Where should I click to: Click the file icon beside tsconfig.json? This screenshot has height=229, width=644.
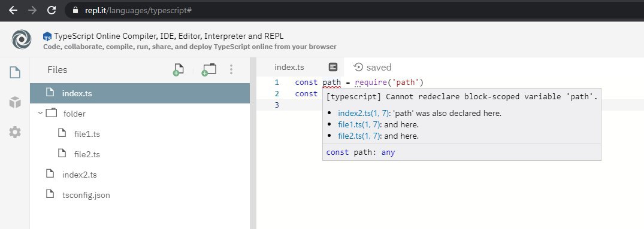pos(50,194)
